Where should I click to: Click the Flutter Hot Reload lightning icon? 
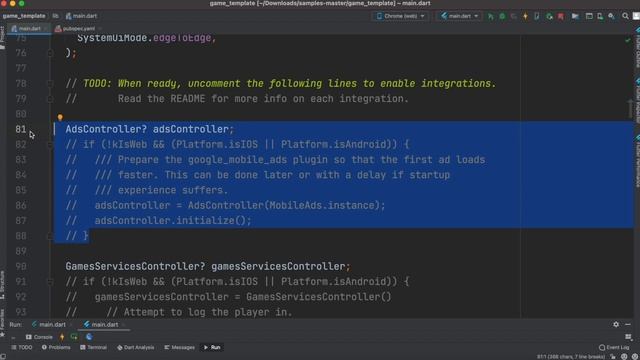click(525, 16)
